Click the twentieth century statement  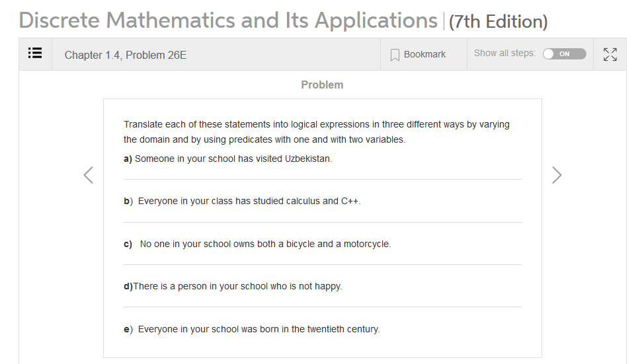click(259, 329)
